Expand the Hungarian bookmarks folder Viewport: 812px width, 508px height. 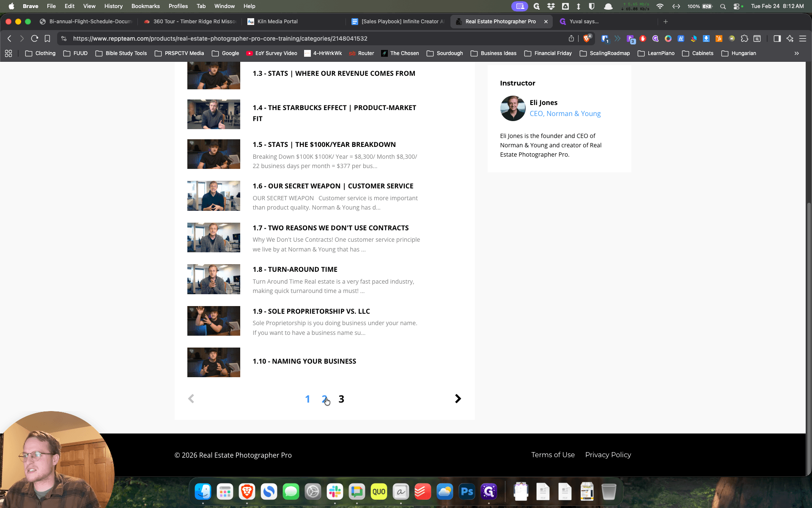(738, 53)
